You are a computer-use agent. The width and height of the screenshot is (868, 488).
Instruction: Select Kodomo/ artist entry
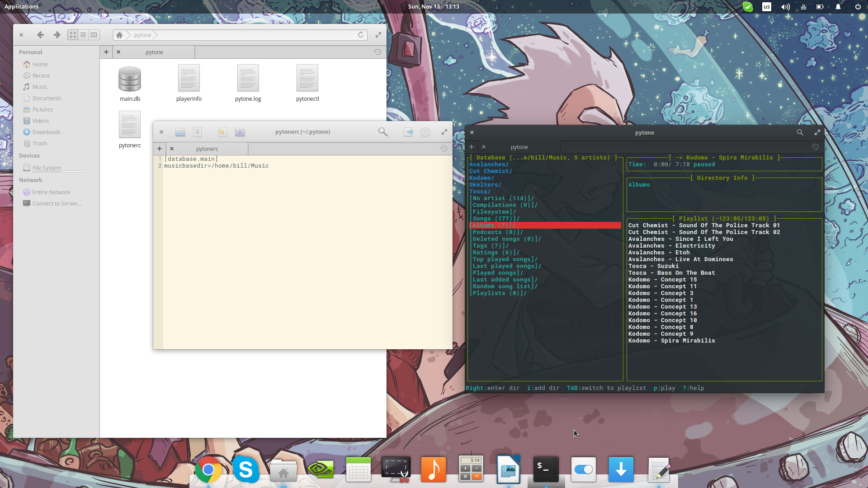click(x=481, y=178)
